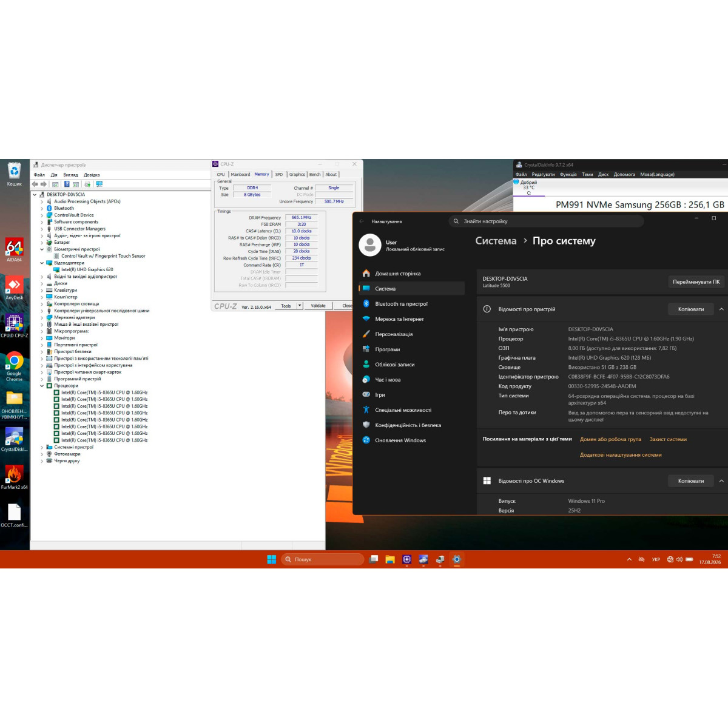Switch to CPU-Z via its taskbar icon

tap(406, 559)
